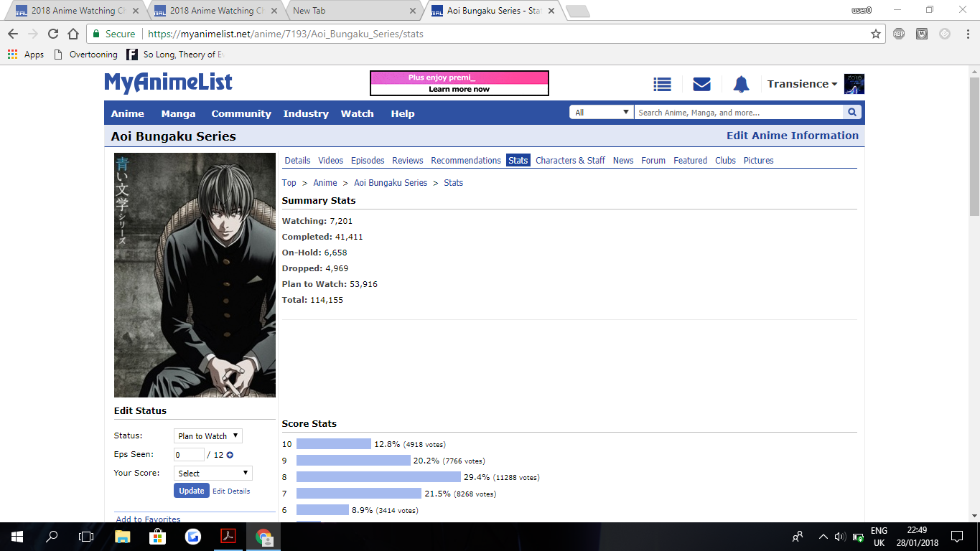Bookmark this page with the star icon
The image size is (980, 551).
pos(875,34)
